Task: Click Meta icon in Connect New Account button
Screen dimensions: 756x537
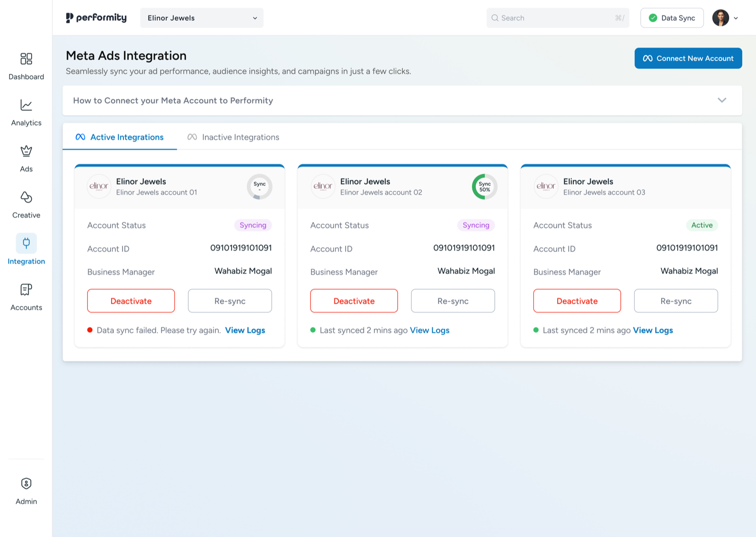Action: point(648,58)
